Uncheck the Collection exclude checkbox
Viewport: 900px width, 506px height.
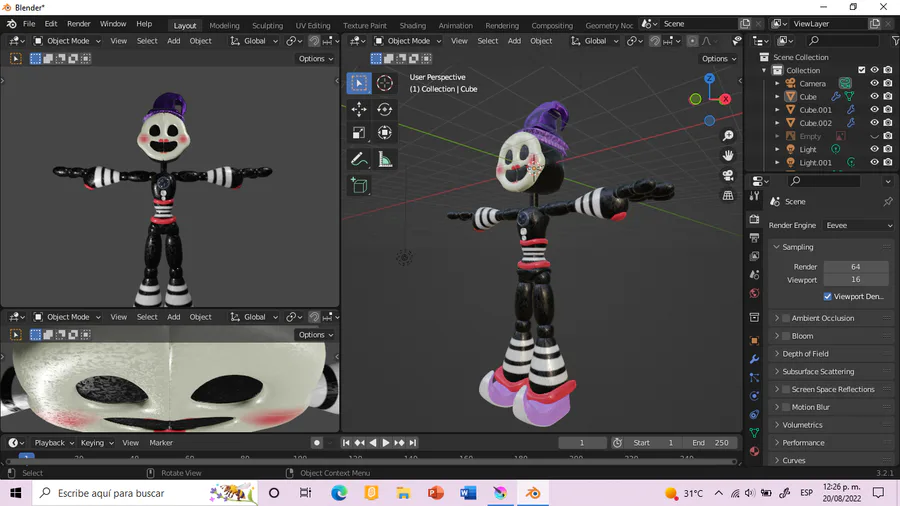[x=861, y=70]
